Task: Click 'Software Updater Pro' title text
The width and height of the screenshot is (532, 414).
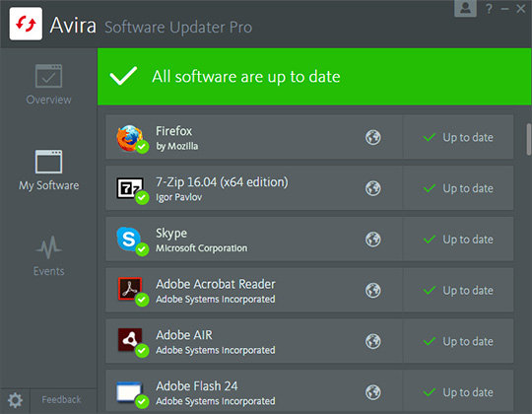Action: (x=178, y=28)
